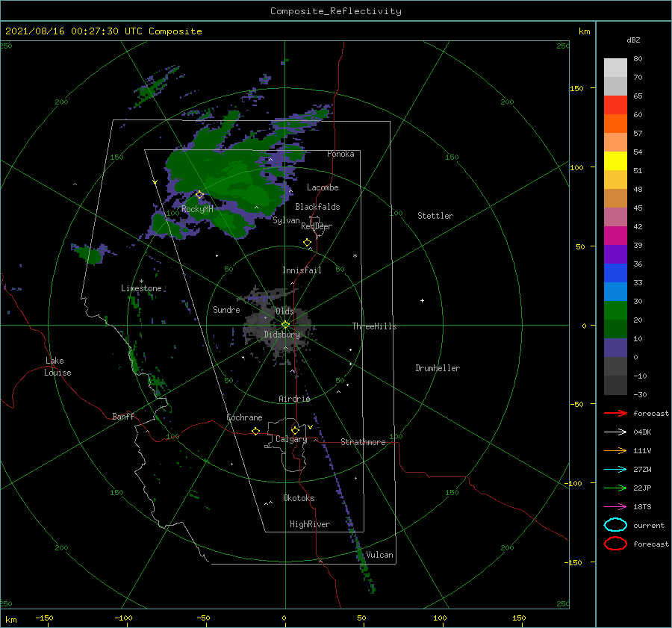Select the 70 dBZ light gray swatch
Screen dimensions: 672x628
coord(615,86)
